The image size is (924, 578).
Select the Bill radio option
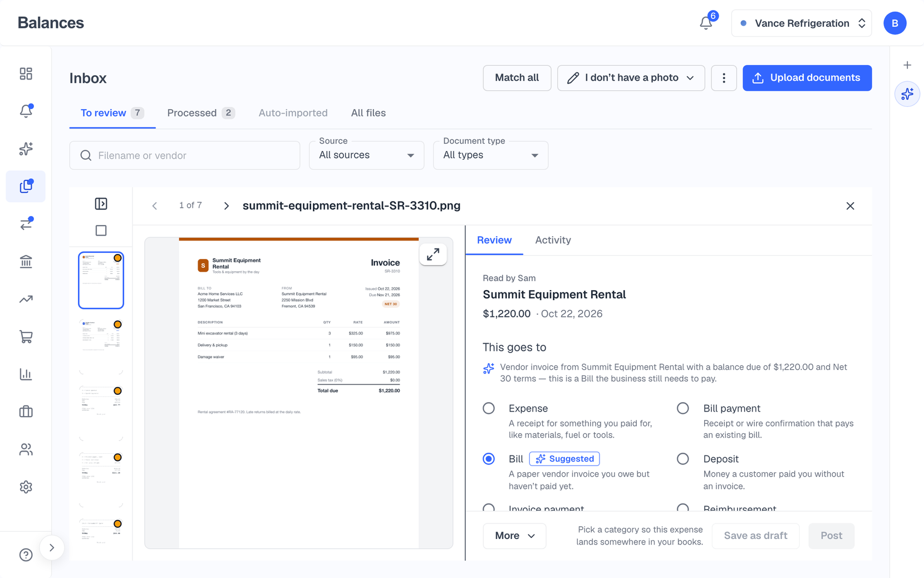[489, 459]
